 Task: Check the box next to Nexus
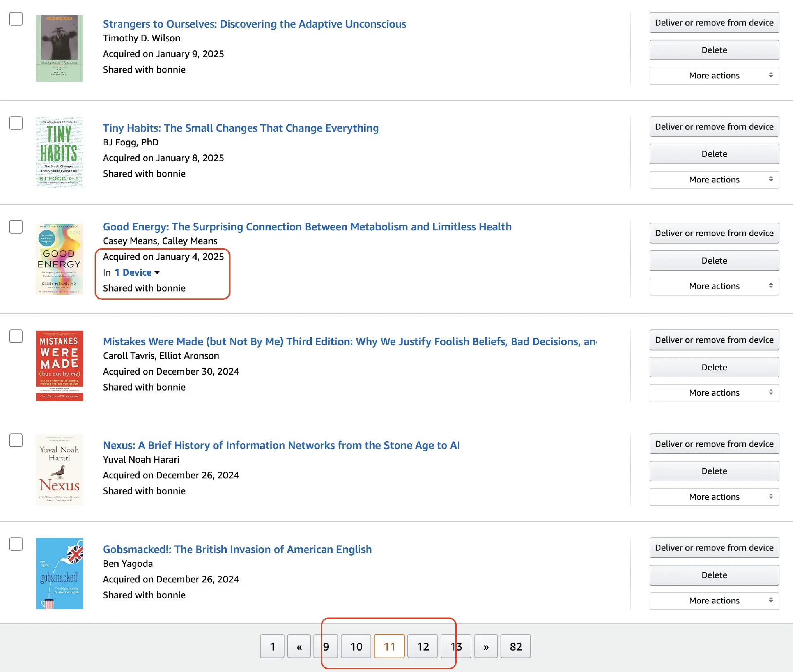16,440
